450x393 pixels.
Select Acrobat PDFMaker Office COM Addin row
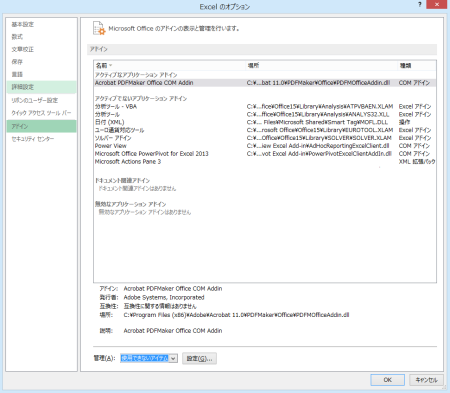[x=265, y=83]
